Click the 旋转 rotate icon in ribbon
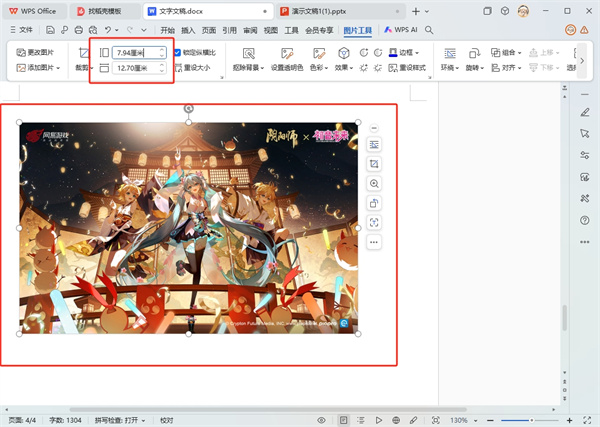 click(x=474, y=53)
